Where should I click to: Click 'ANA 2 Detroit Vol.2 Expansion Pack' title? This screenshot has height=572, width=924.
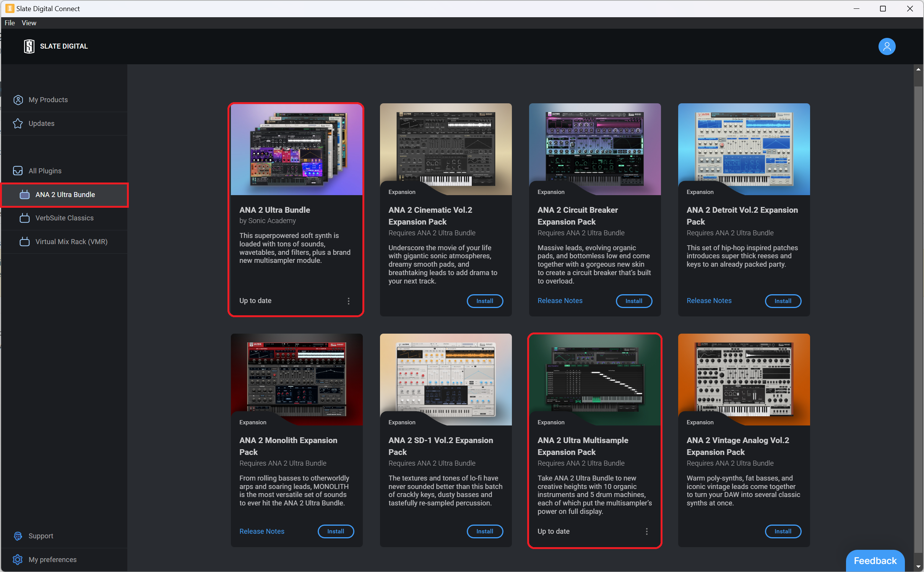tap(742, 216)
